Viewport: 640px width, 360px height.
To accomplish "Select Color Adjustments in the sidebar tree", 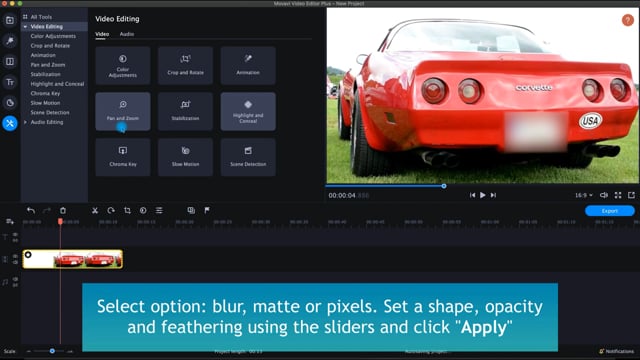I will point(53,36).
